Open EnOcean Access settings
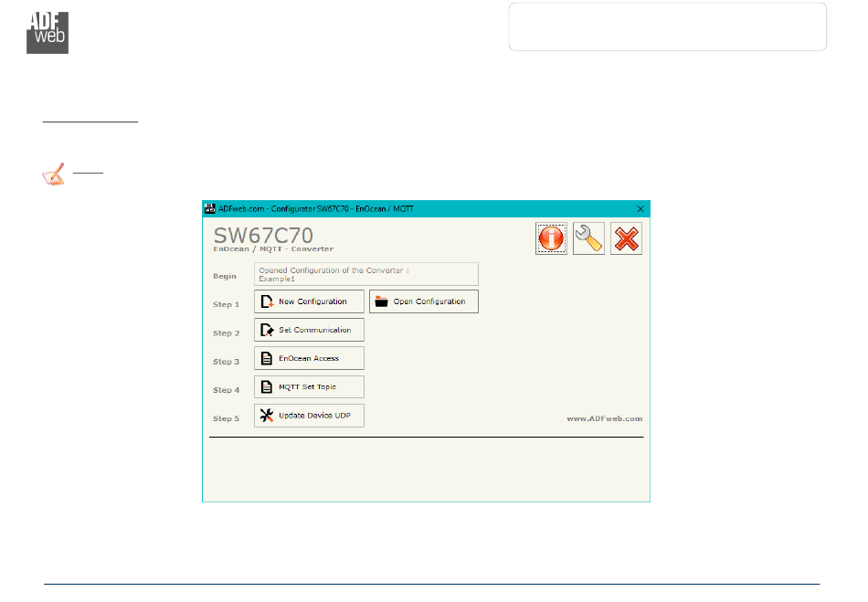The image size is (868, 602). coord(309,358)
